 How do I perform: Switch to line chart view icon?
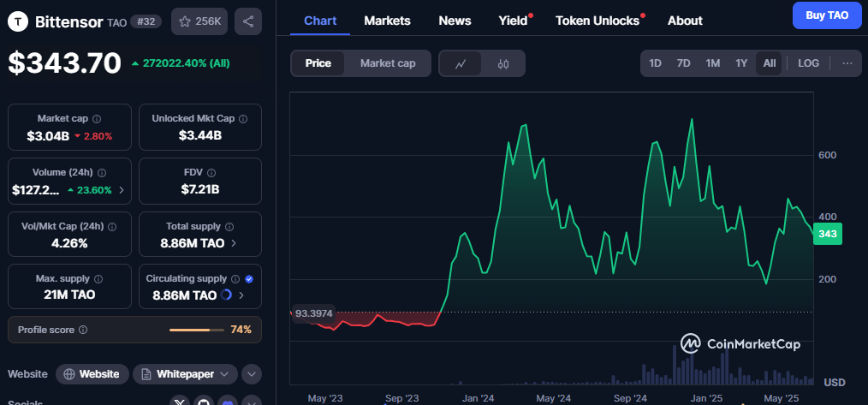point(460,63)
